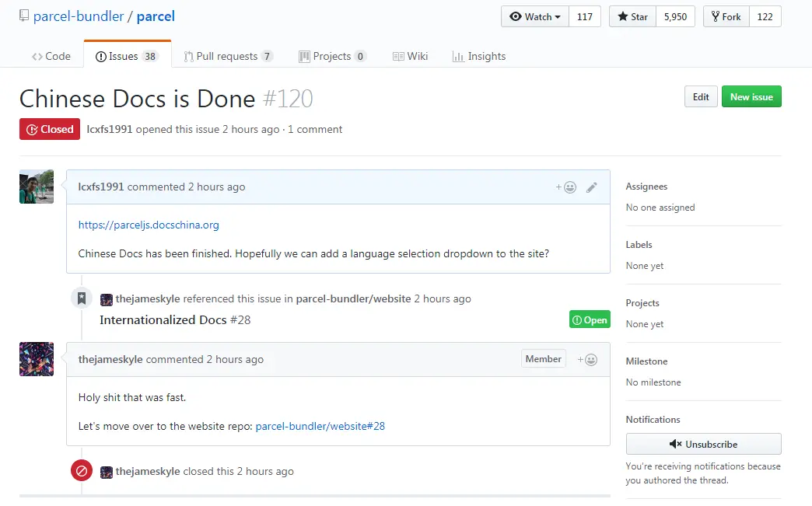Select the Issues tab
Image resolution: width=812 pixels, height=506 pixels.
click(x=127, y=56)
